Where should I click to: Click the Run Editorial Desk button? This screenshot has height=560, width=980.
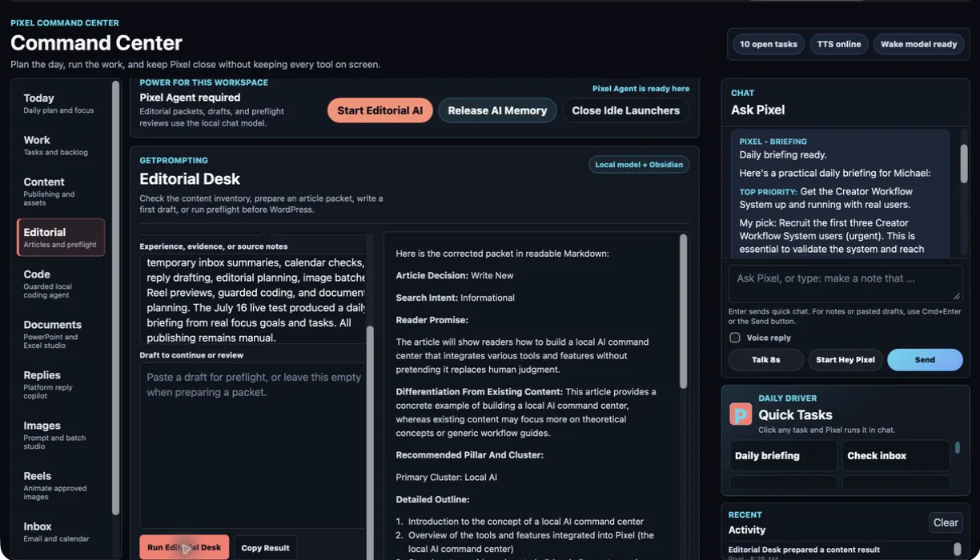click(184, 547)
